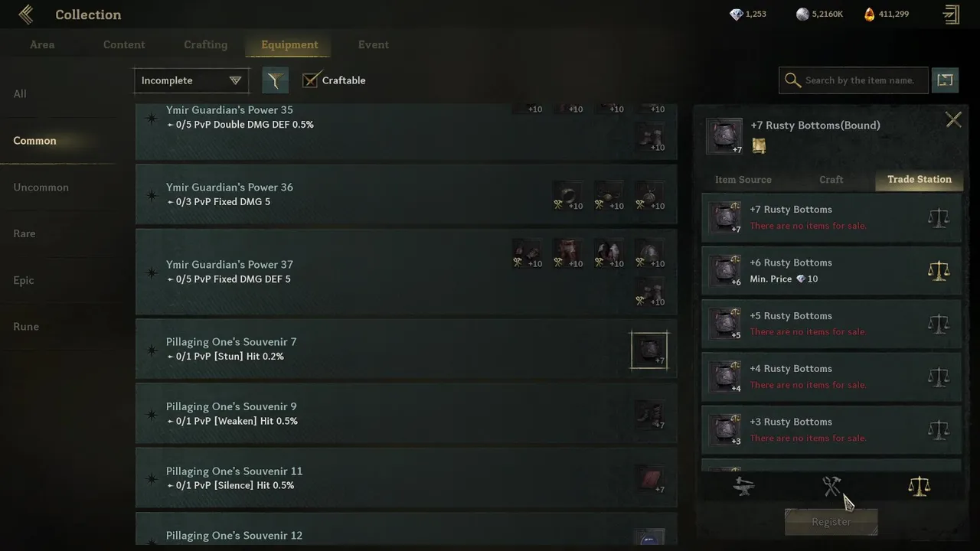Select the scales icon in bottom panel

click(919, 486)
